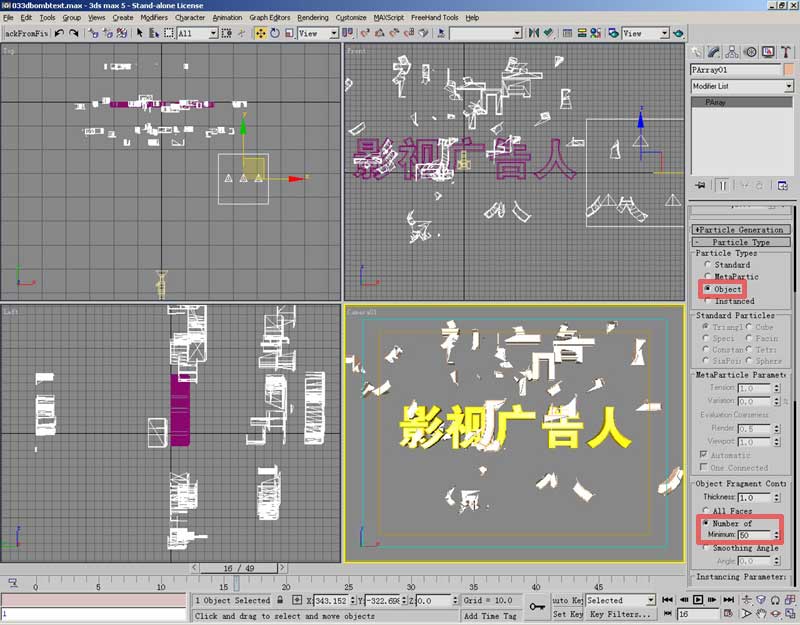Select the Standard particle type radio
Image resolution: width=800 pixels, height=625 pixels.
[707, 265]
